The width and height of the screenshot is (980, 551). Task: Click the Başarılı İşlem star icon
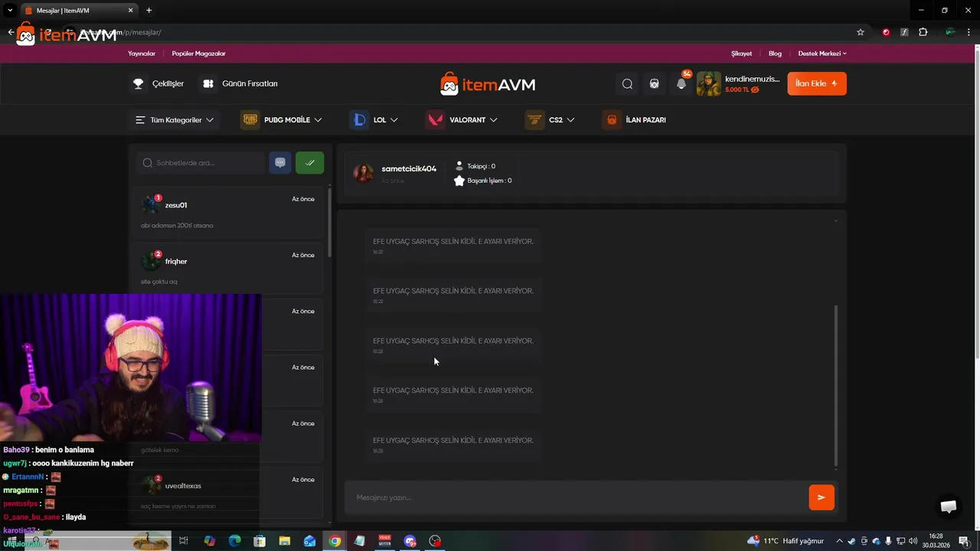[459, 181]
